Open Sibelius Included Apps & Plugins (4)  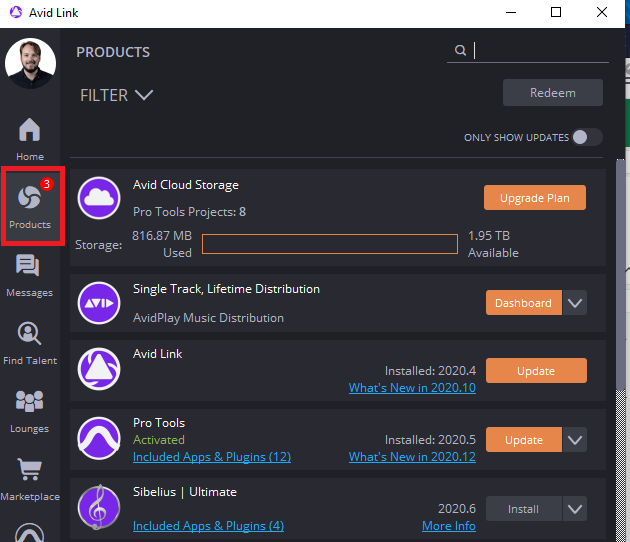click(x=208, y=526)
